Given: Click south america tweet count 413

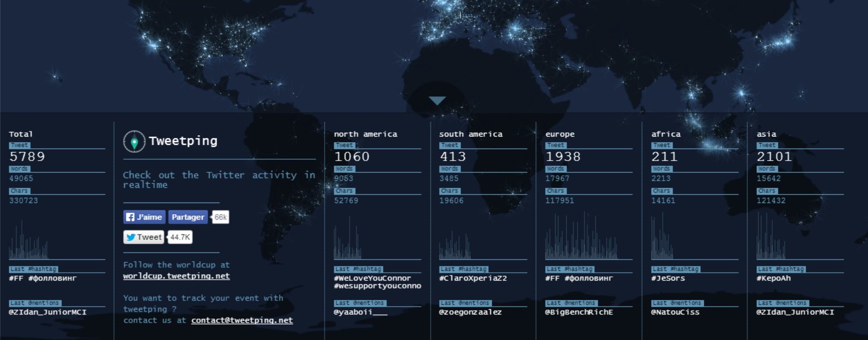Looking at the screenshot, I should (x=453, y=157).
